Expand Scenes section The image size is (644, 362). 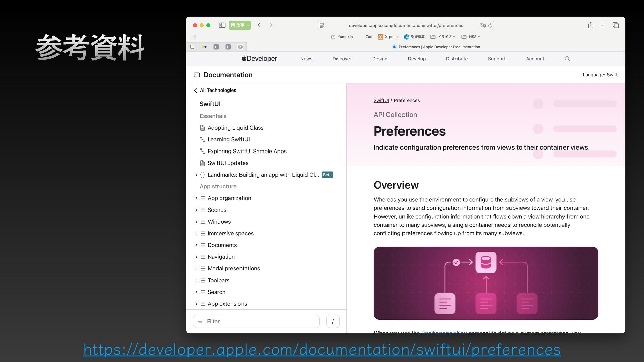[196, 210]
